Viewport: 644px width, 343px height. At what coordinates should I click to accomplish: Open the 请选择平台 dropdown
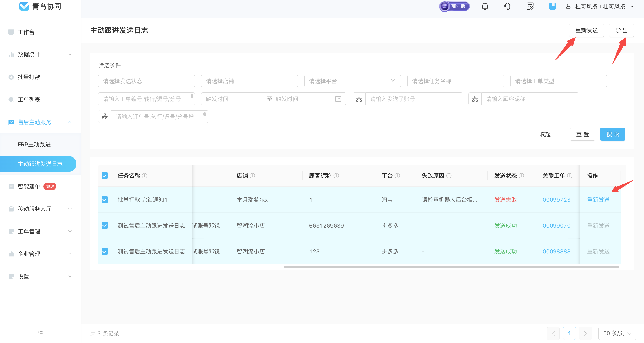tap(352, 81)
